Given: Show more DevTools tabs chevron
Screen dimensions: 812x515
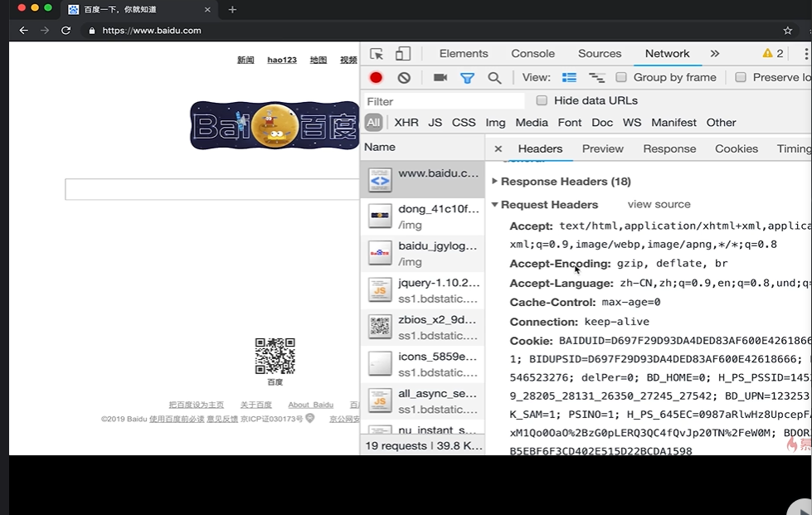Looking at the screenshot, I should coord(715,53).
